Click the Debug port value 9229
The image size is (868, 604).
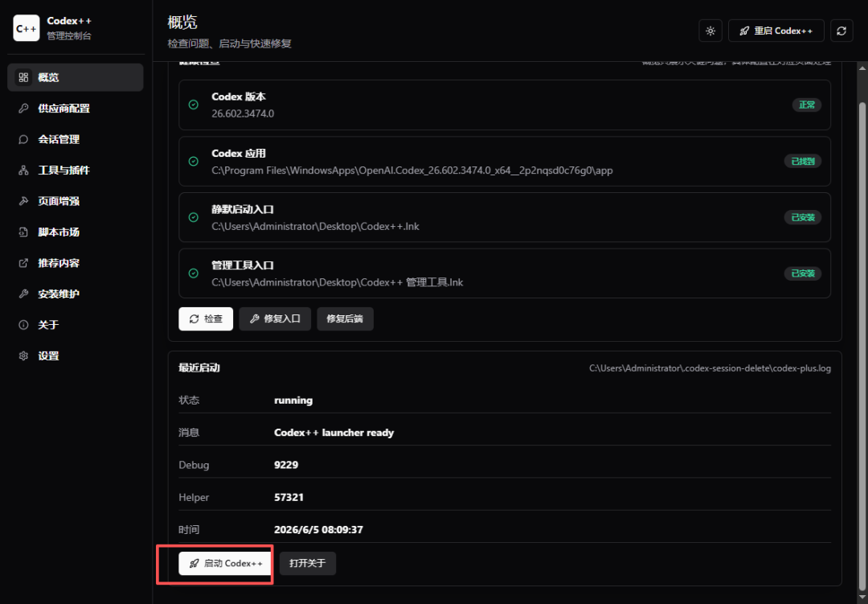(286, 465)
